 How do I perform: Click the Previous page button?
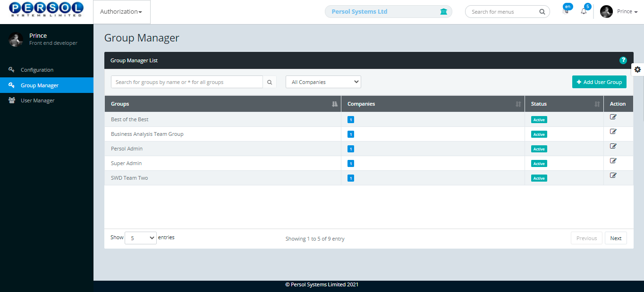click(586, 238)
